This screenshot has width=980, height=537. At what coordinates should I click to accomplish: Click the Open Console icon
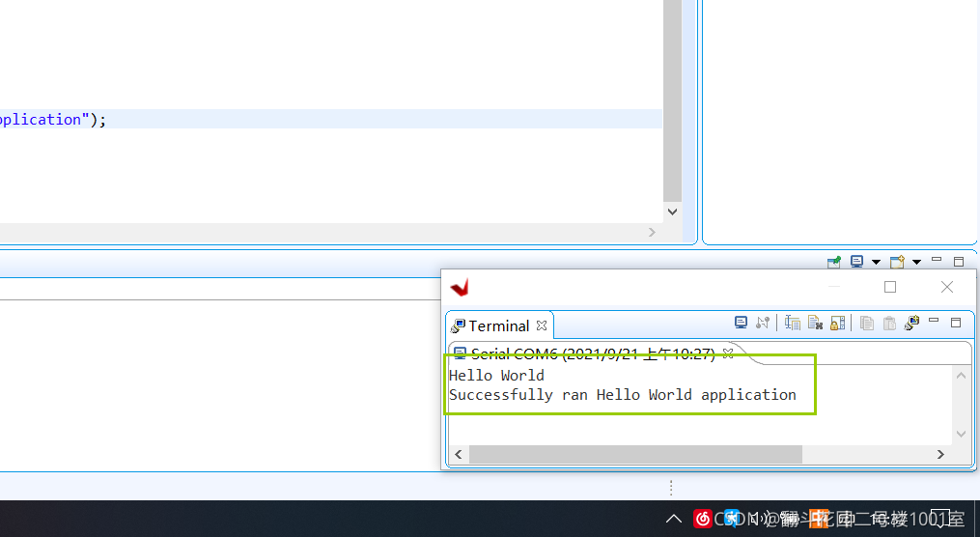(898, 262)
